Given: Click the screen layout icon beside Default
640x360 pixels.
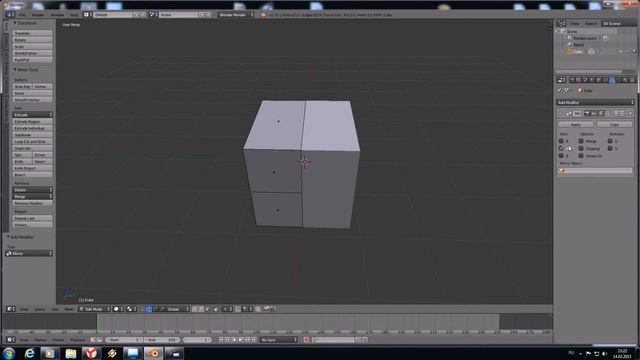Looking at the screenshot, I should click(x=87, y=15).
